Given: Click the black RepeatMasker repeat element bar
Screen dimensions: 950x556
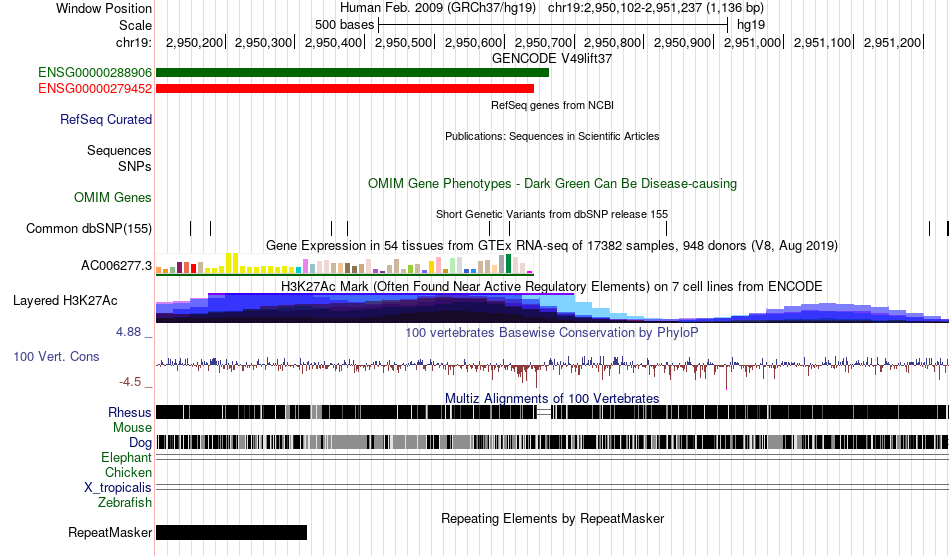Looking at the screenshot, I should (231, 532).
